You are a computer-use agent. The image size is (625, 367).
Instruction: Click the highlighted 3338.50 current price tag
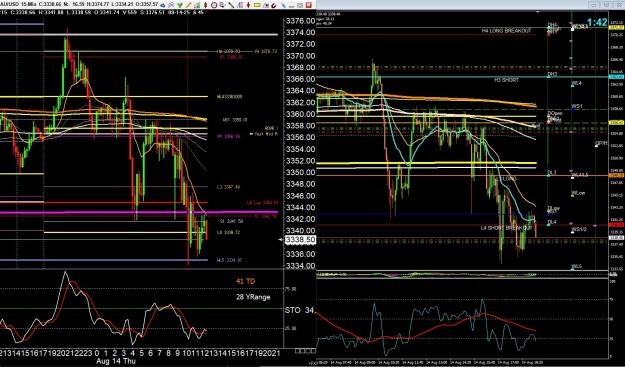pos(301,239)
